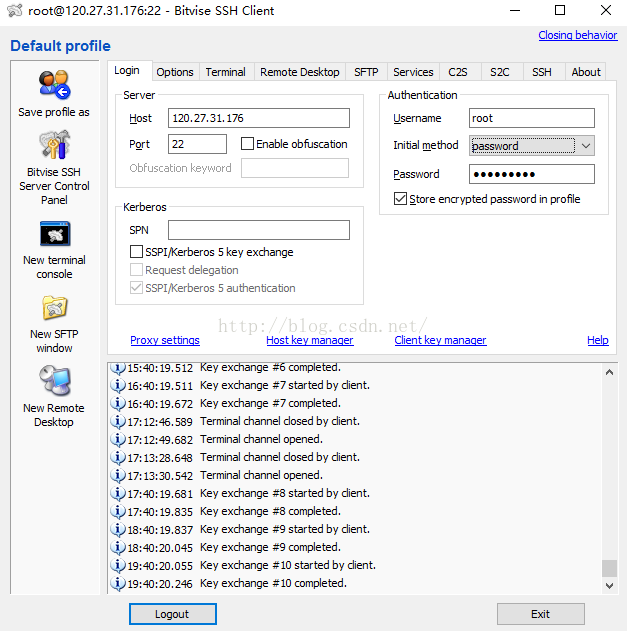Open the About tab
The width and height of the screenshot is (627, 631).
(x=586, y=72)
